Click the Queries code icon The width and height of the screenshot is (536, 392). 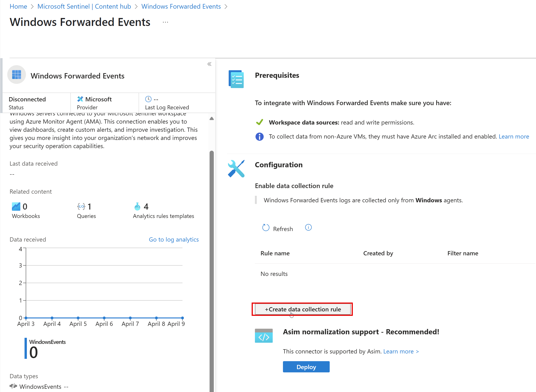click(81, 207)
